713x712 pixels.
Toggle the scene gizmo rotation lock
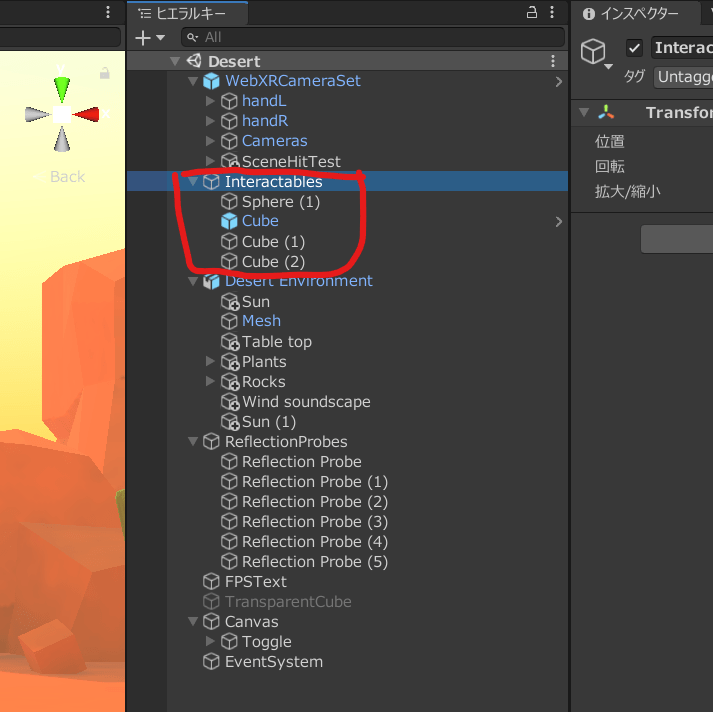pos(104,73)
